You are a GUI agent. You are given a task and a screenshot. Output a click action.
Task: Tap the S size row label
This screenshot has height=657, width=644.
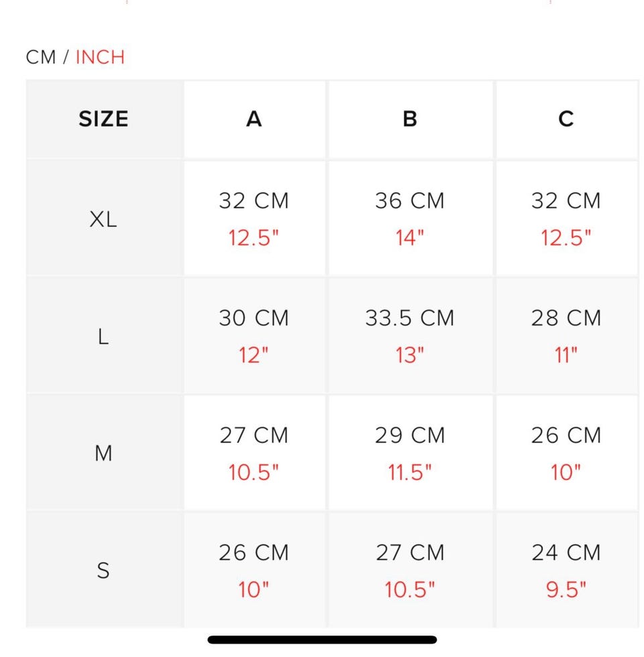pos(103,571)
